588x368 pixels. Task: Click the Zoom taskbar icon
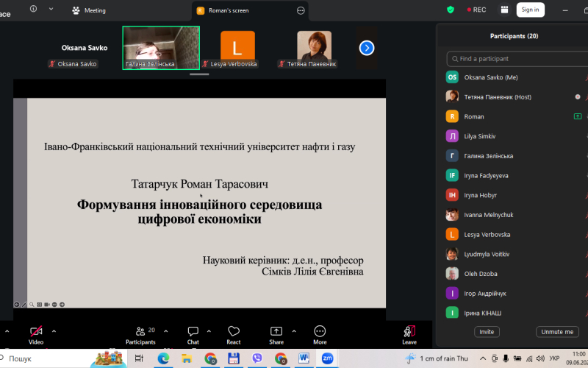point(327,358)
